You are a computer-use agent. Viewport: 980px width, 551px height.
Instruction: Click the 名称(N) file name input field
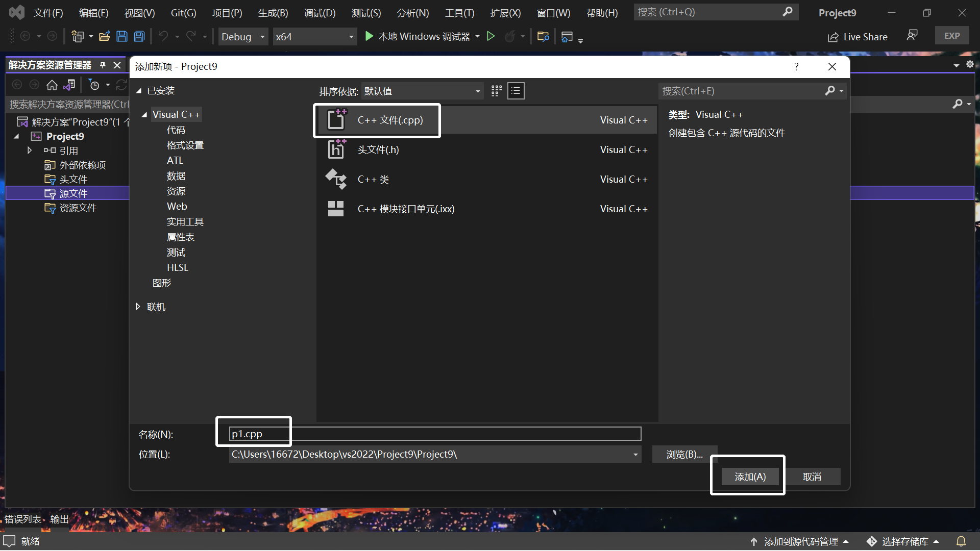coord(434,434)
